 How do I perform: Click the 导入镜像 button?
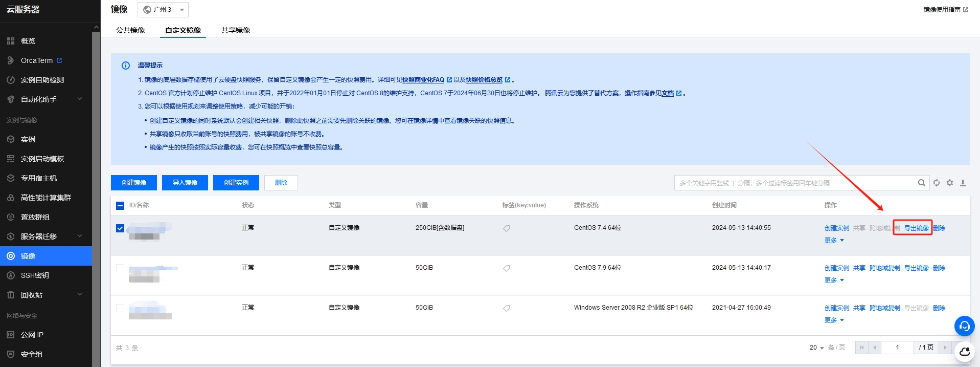185,183
